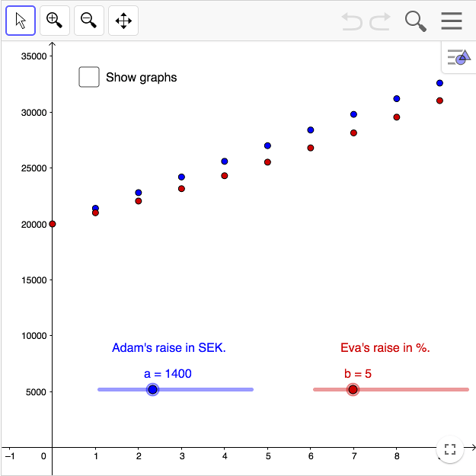The width and height of the screenshot is (476, 476).
Task: Click the x-axis label 8
Action: pyautogui.click(x=397, y=456)
